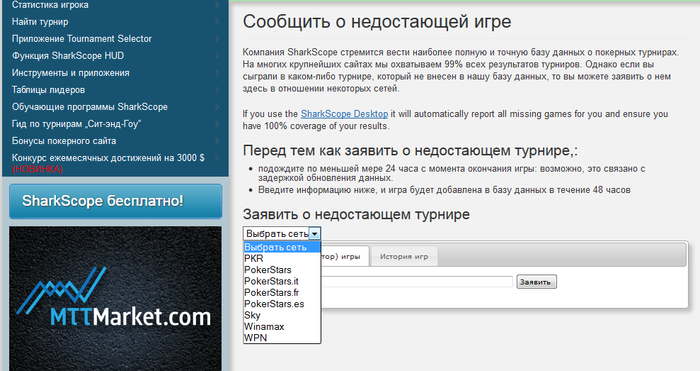Click the chevron next to Гид по турнирам
The width and height of the screenshot is (700, 371).
point(217,124)
